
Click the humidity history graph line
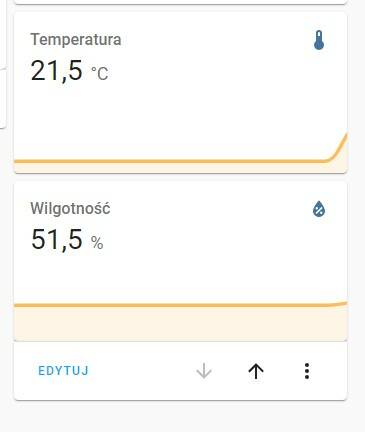(181, 305)
